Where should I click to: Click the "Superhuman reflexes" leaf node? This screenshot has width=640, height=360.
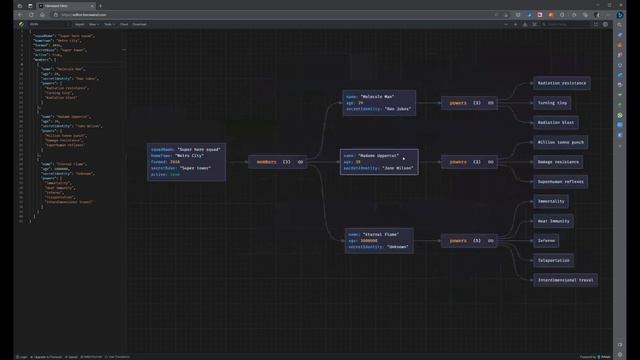pos(560,182)
